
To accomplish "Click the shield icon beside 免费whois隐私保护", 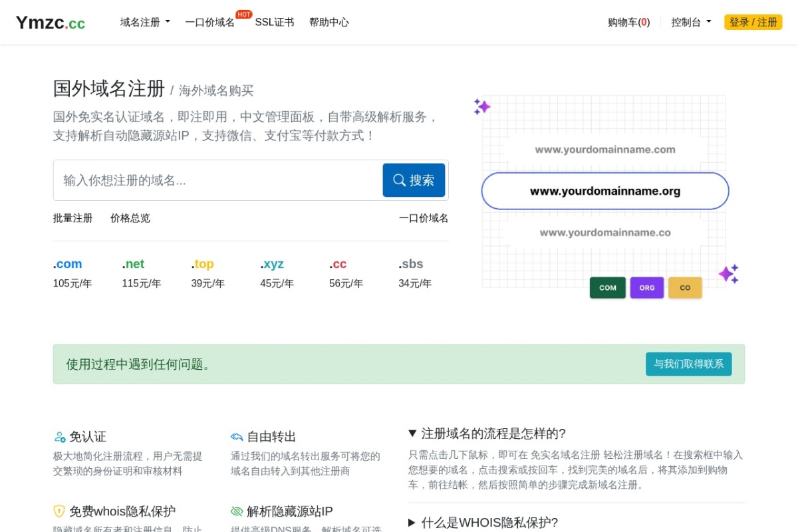I will (x=59, y=511).
